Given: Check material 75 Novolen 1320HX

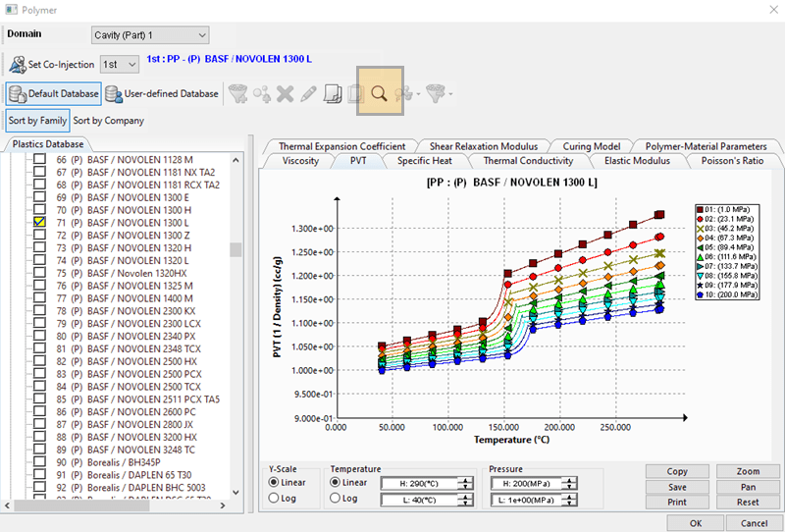Looking at the screenshot, I should (x=39, y=273).
